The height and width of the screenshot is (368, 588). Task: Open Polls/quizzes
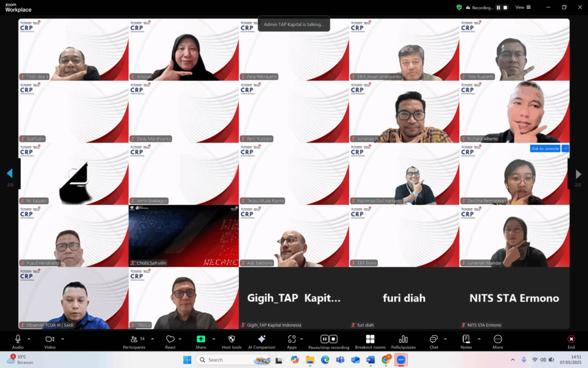click(404, 342)
